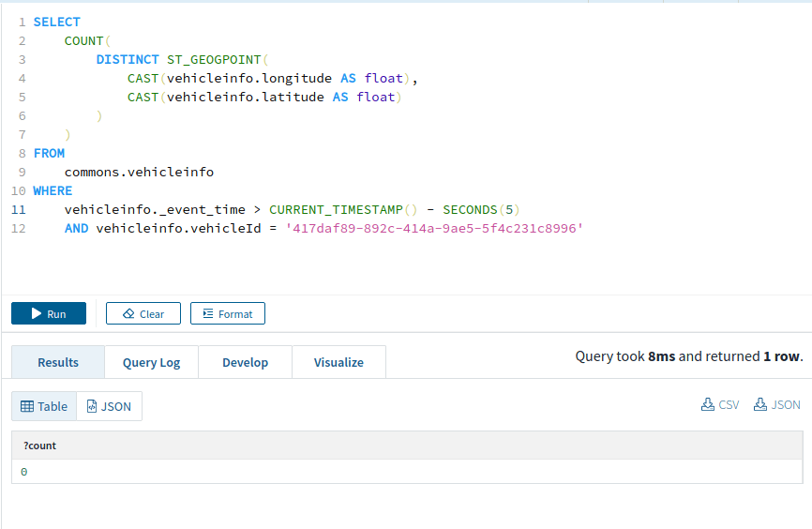This screenshot has height=529, width=812.
Task: Click the SELECT keyword on line 1
Action: coord(57,23)
